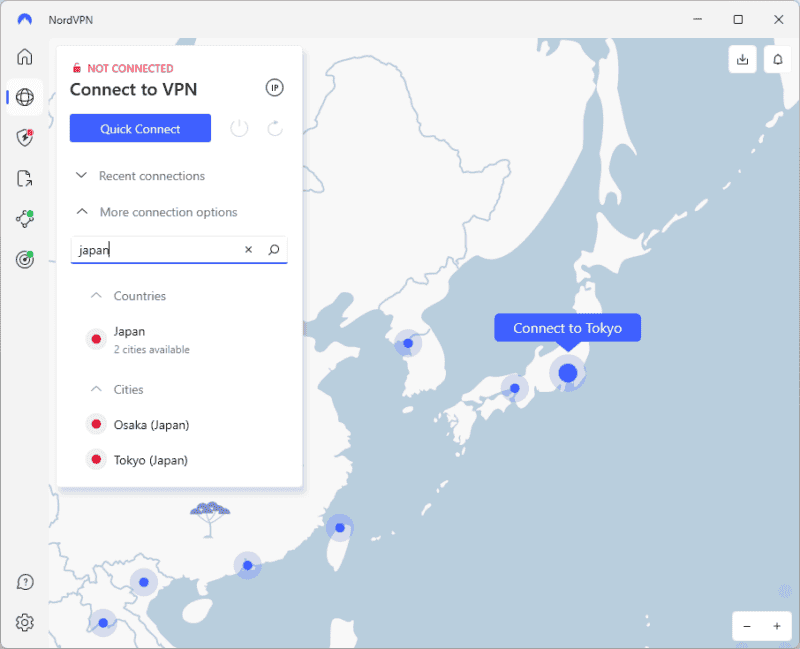Screen dimensions: 800x649
Task: Click the Japan flag icon next to Japan
Action: 96,339
